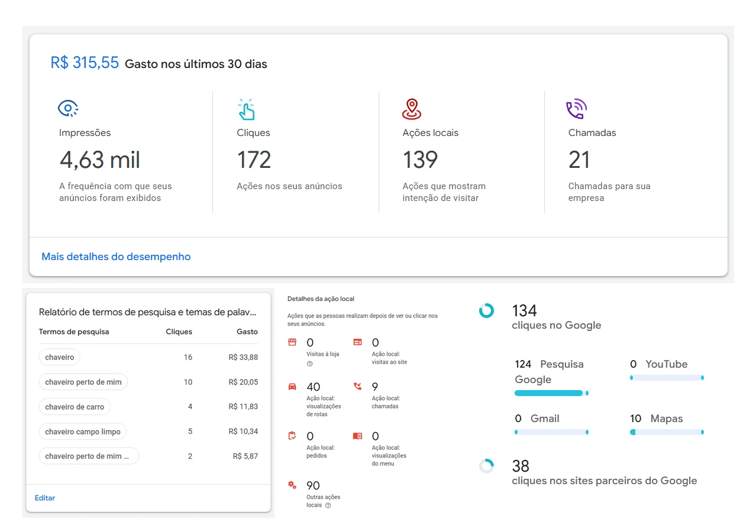Select the "chaveiro" search term chip
Image resolution: width=756 pixels, height=532 pixels.
(x=60, y=357)
